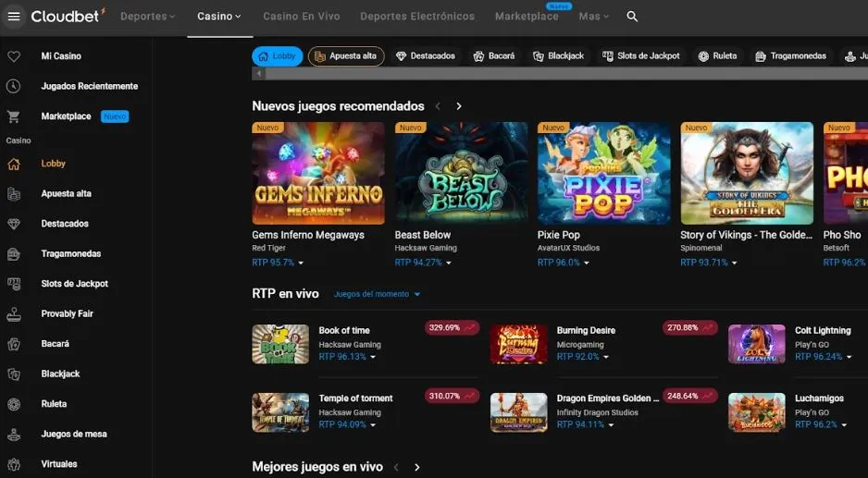Open Story of Vikings game thumbnail
This screenshot has height=478, width=868.
click(x=747, y=173)
